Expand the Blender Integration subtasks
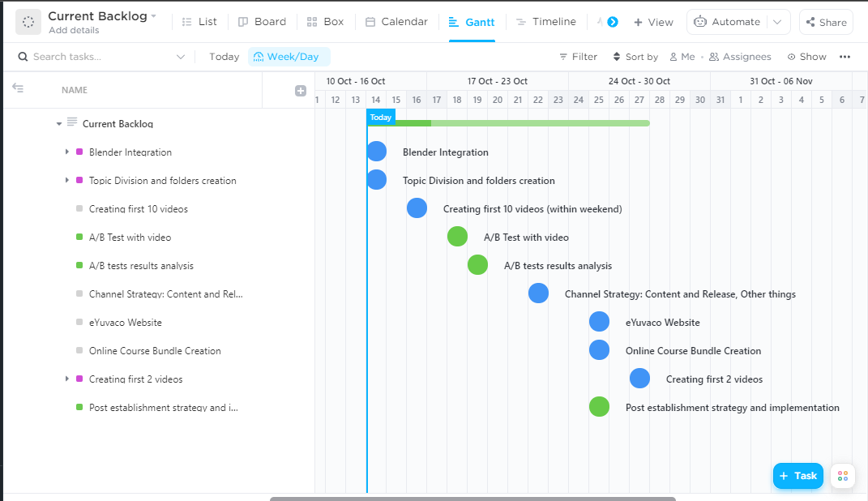This screenshot has height=501, width=868. tap(67, 152)
